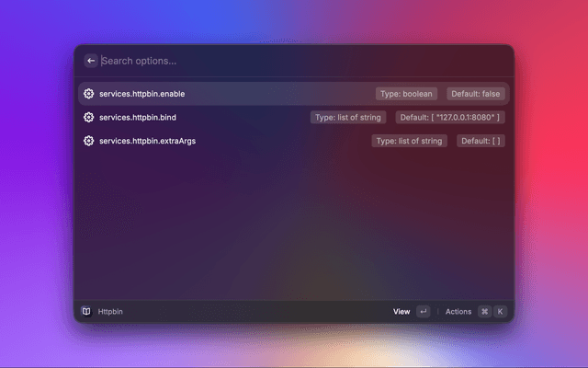Click the Httpbin label in footer
The image size is (588, 368).
pos(110,312)
